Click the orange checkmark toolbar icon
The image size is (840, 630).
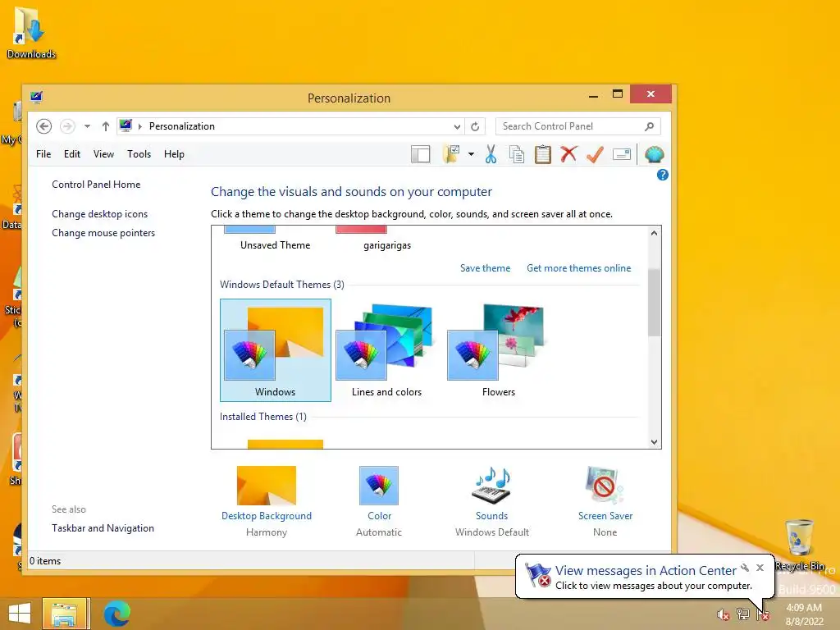595,154
